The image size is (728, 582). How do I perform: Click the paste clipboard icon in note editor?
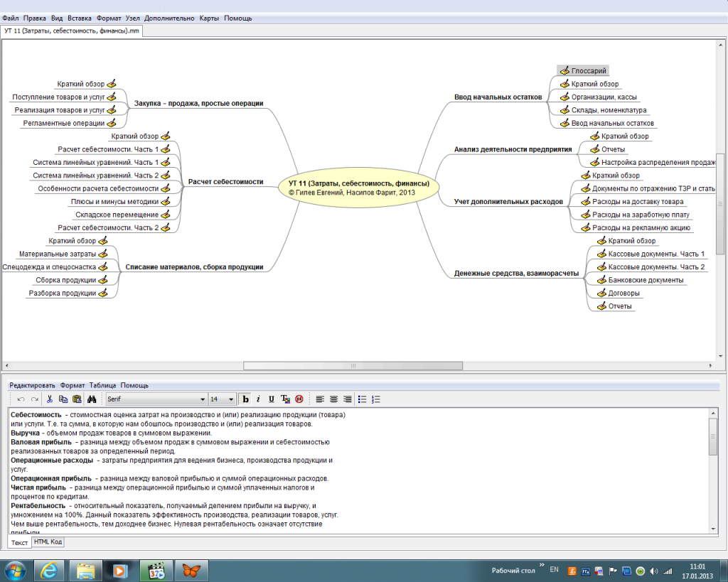77,399
